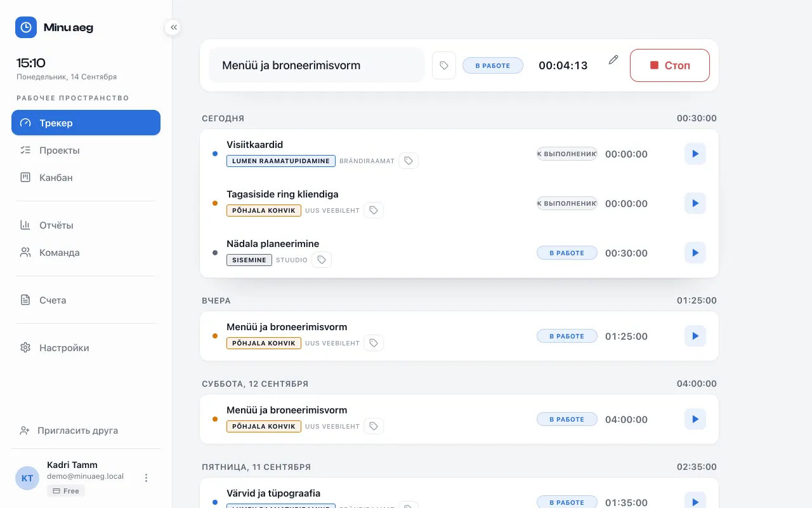Click tag icon in Saturday's Menüü ja broneerimisvorm row
Viewport: 812px width, 508px height.
click(374, 426)
